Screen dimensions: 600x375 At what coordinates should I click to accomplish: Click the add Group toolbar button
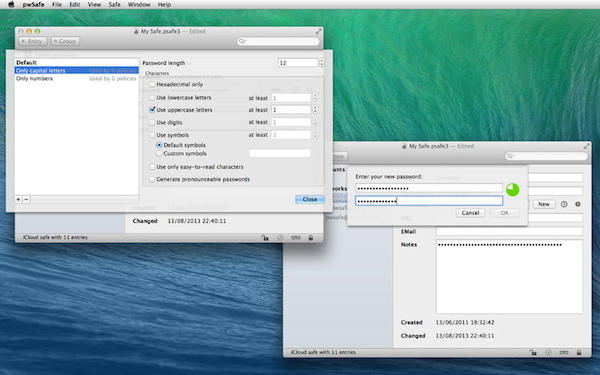[65, 41]
